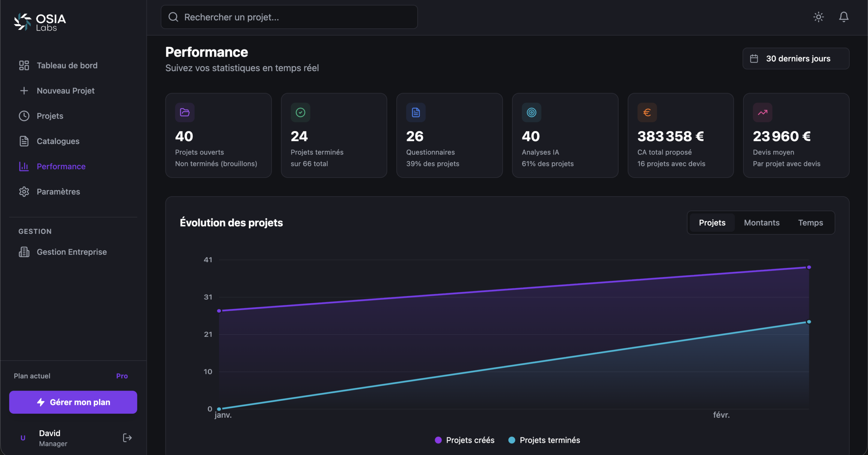868x455 pixels.
Task: Click the purple folder icon on Projets ouverts card
Action: [x=185, y=112]
